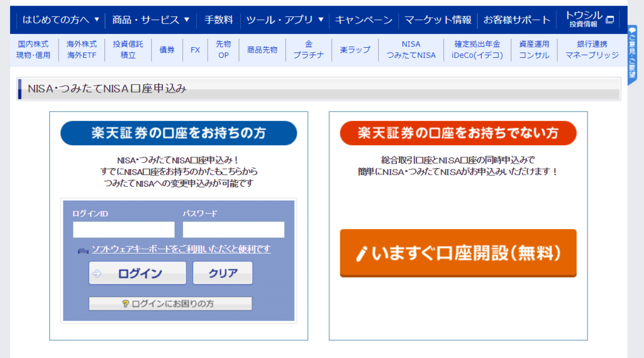This screenshot has height=358, width=644.
Task: Select the 金 プラチナ tab
Action: [x=308, y=50]
